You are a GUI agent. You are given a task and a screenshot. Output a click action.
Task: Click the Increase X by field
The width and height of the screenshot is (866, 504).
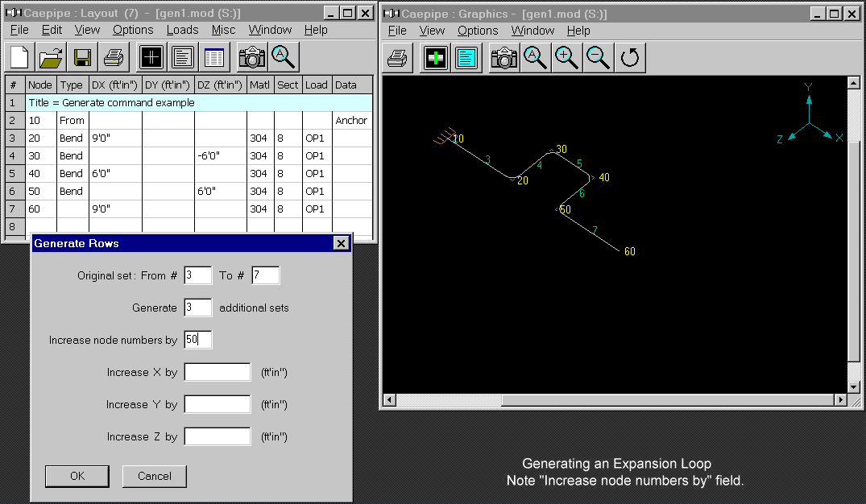coord(217,372)
